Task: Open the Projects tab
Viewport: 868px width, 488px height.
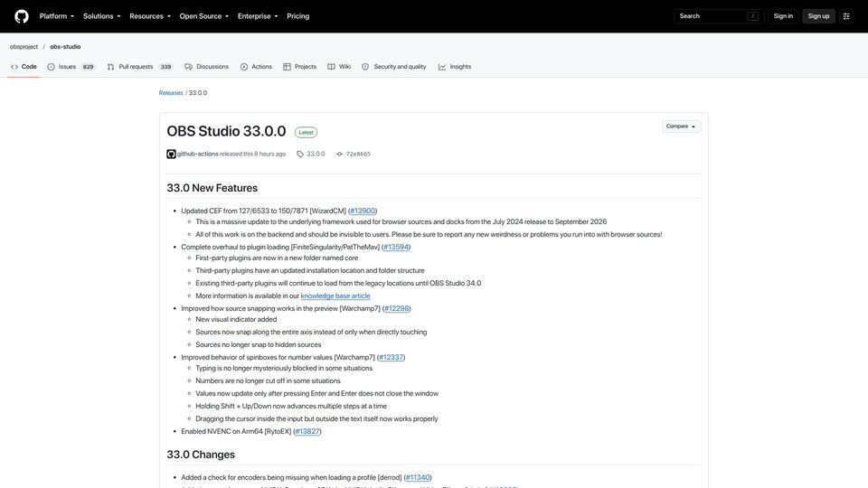Action: click(x=299, y=66)
